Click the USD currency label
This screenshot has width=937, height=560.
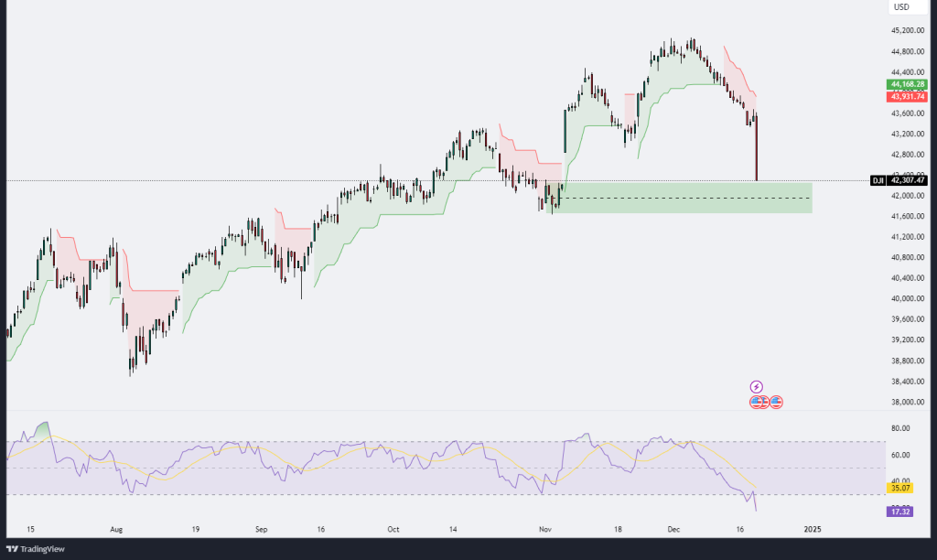[901, 7]
